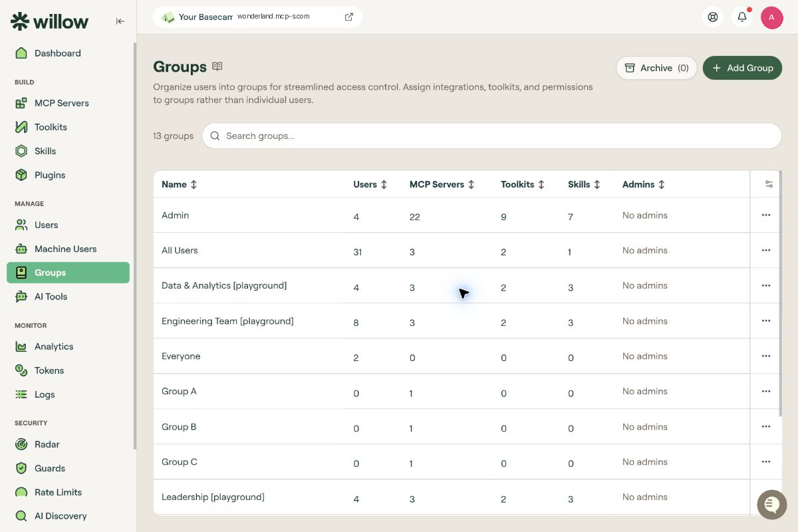The height and width of the screenshot is (532, 798).
Task: Sort table by MCP Servers column
Action: pyautogui.click(x=442, y=184)
